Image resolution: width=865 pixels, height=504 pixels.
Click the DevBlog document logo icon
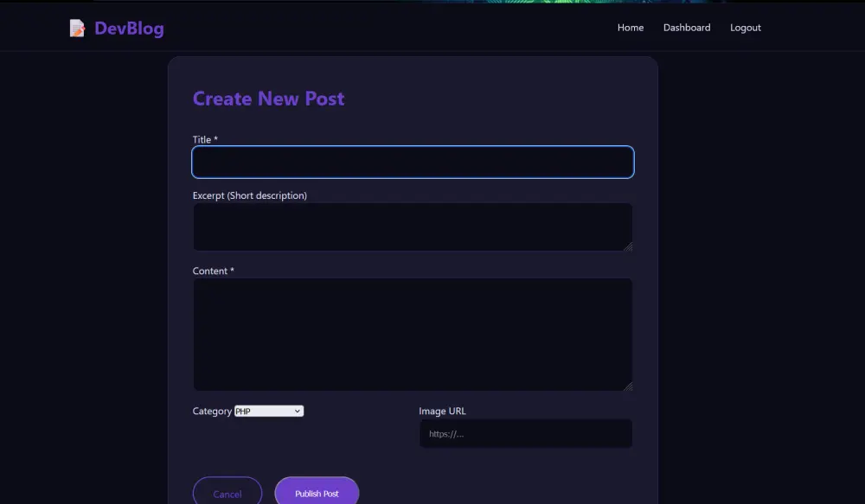tap(77, 28)
